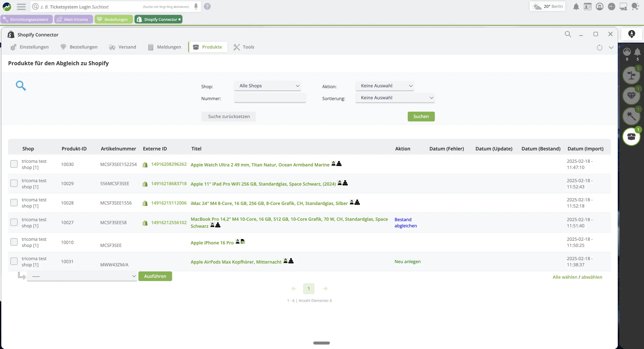Image resolution: width=644 pixels, height=349 pixels.
Task: Expand the chevron beside the reload icon
Action: click(611, 48)
